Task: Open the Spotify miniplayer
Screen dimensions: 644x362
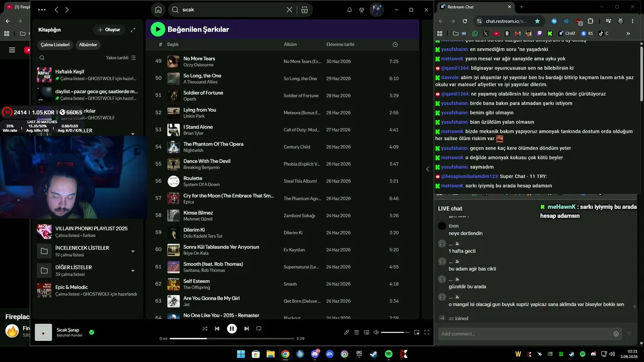Action: (417, 332)
